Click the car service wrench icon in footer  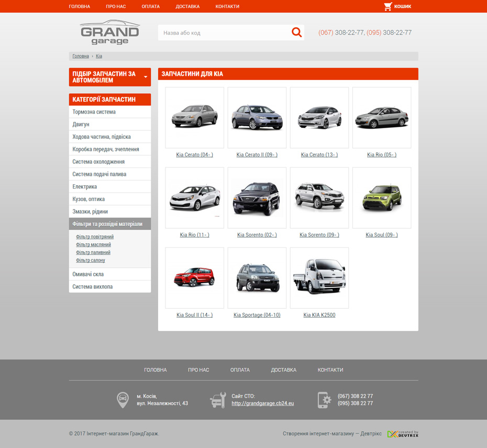point(218,400)
